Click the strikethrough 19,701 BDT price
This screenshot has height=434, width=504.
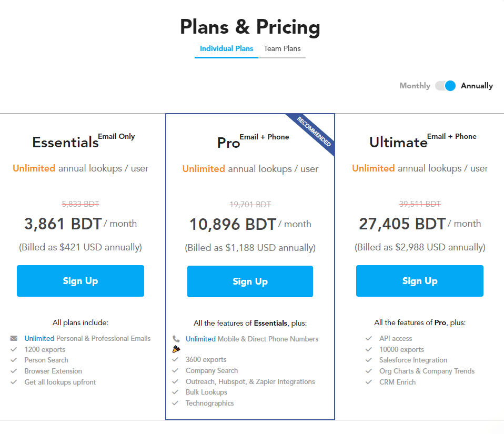click(250, 204)
